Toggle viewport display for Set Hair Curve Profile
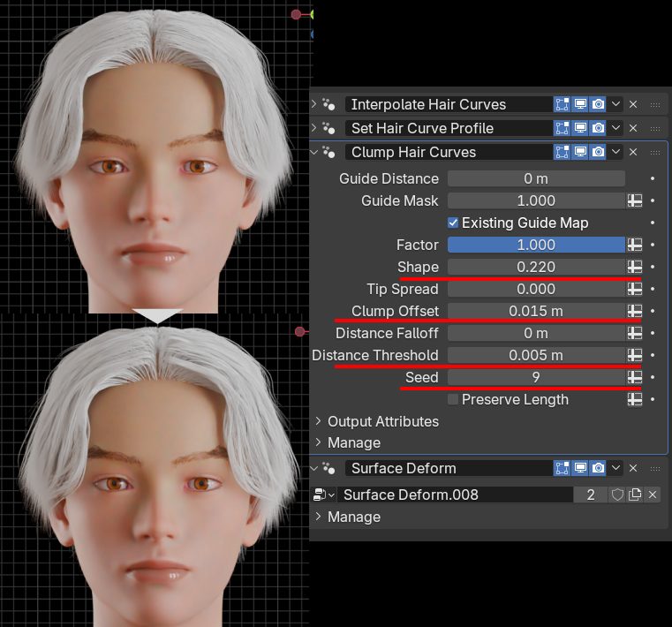The height and width of the screenshot is (627, 672). coord(580,128)
